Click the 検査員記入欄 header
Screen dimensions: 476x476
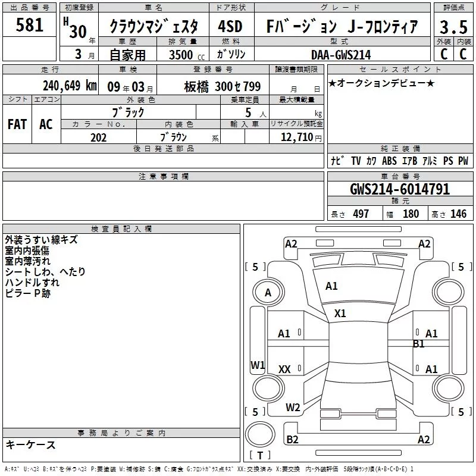[121, 229]
